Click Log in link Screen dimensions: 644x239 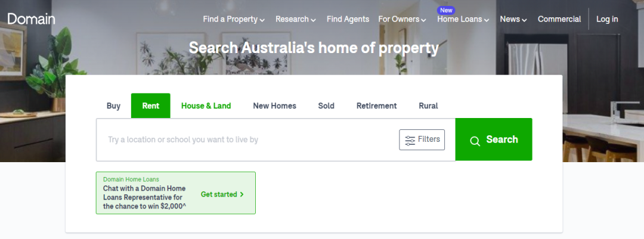607,19
